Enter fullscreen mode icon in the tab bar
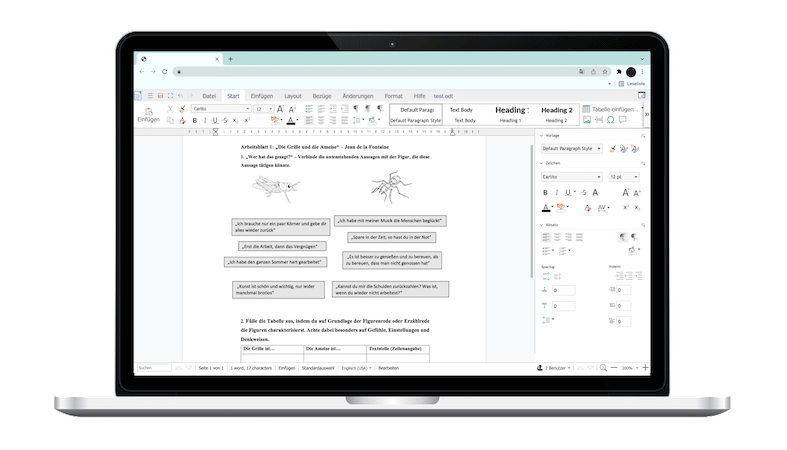This screenshot has height=450, width=787. [x=170, y=96]
